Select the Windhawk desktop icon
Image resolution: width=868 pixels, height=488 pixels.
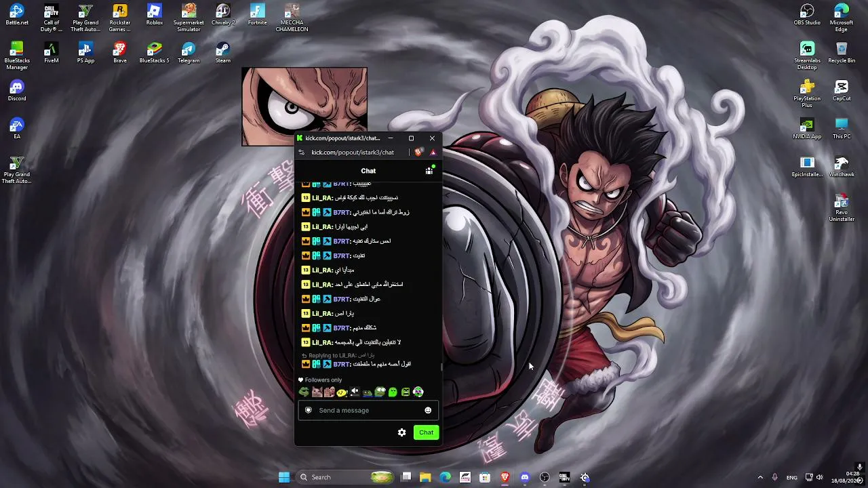click(x=842, y=167)
